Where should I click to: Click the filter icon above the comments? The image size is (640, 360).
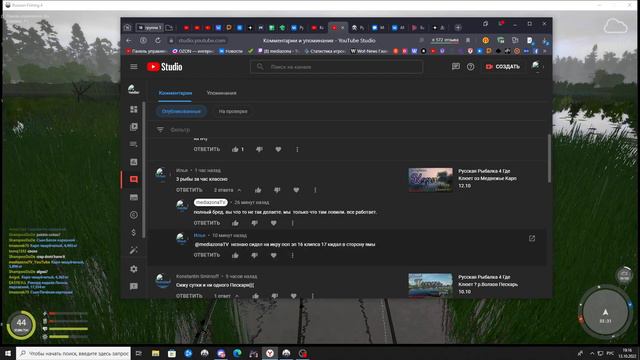click(x=160, y=129)
